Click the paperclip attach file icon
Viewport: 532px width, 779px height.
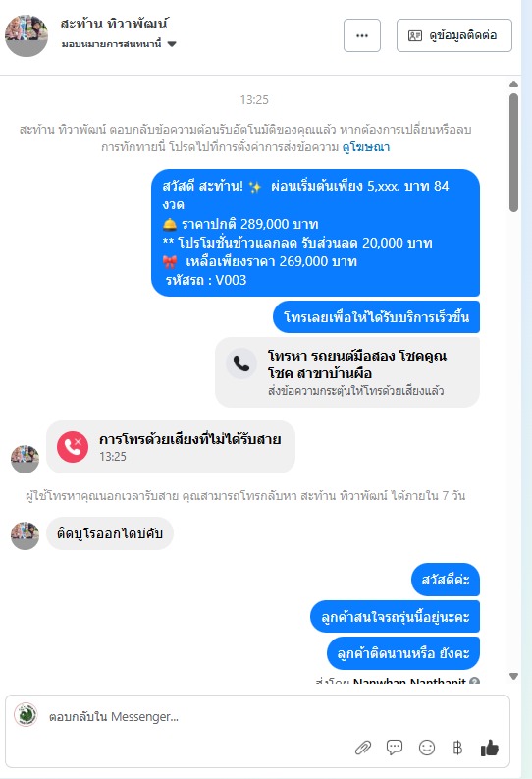363,748
